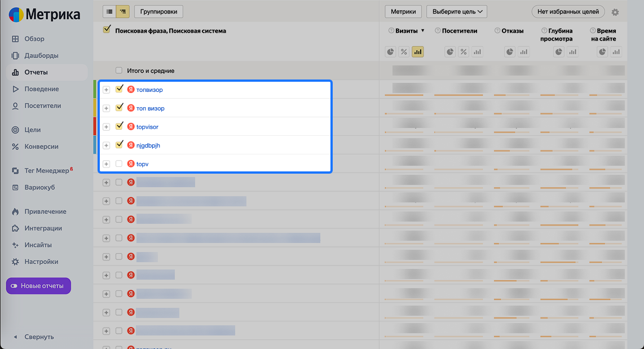
Task: Click Нет избранных целей button
Action: (568, 11)
